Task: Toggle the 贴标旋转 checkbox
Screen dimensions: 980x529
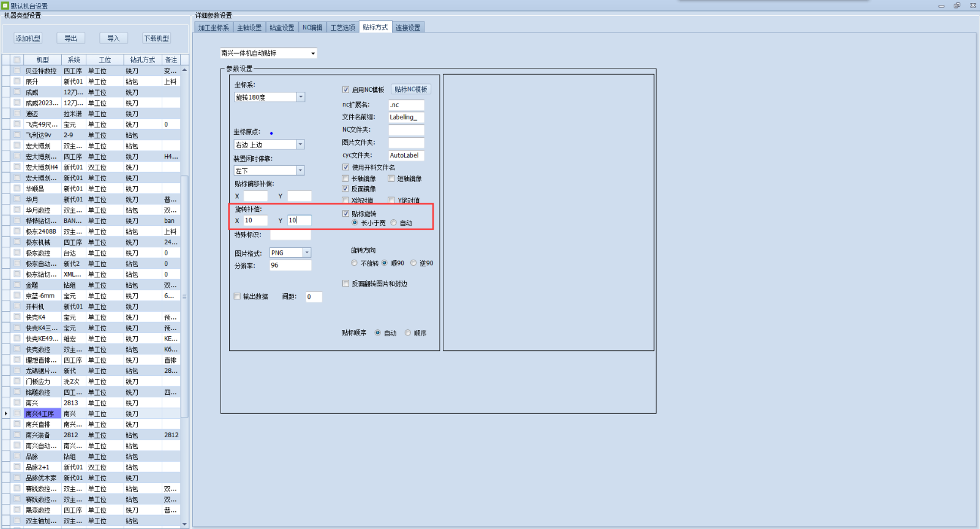Action: point(345,214)
